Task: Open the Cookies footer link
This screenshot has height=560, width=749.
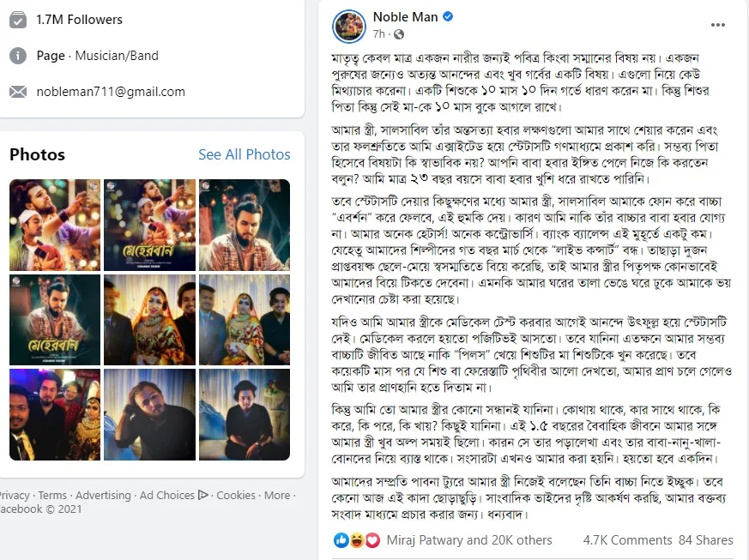Action: coord(236,495)
